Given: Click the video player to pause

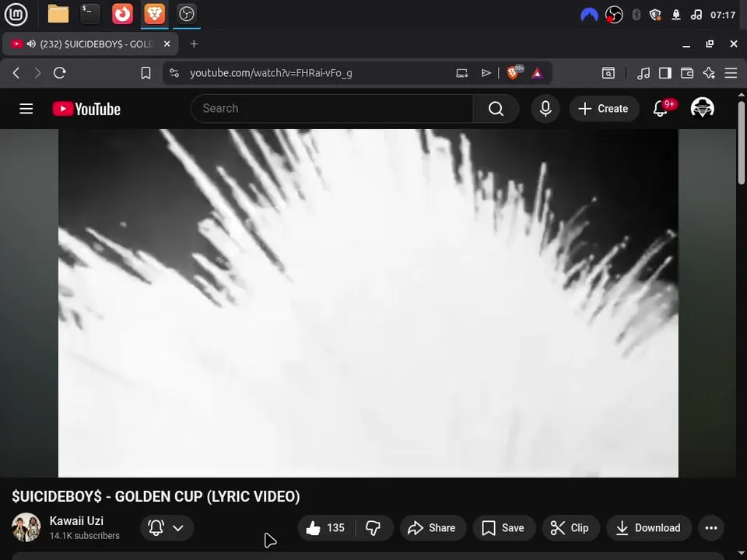Looking at the screenshot, I should coord(368,303).
